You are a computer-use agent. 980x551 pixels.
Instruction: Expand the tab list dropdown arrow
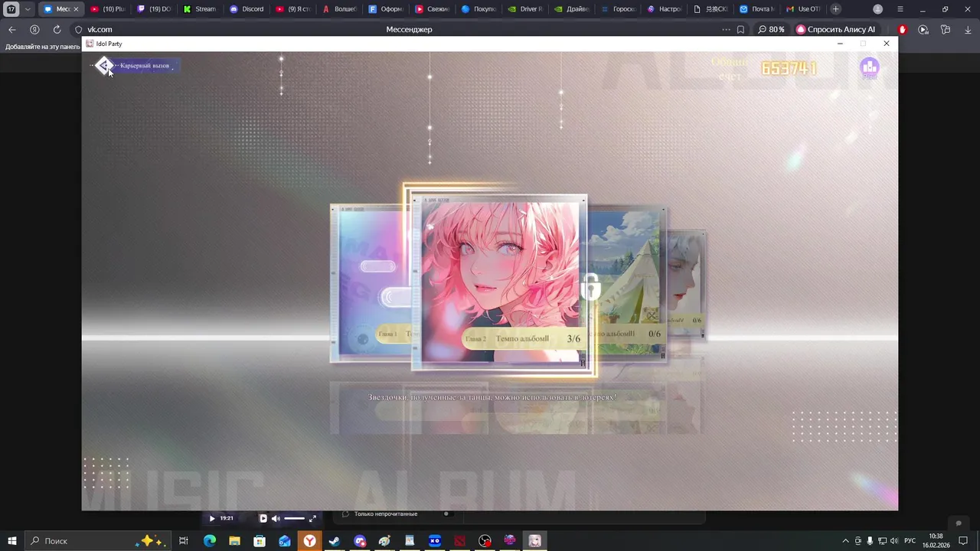28,9
